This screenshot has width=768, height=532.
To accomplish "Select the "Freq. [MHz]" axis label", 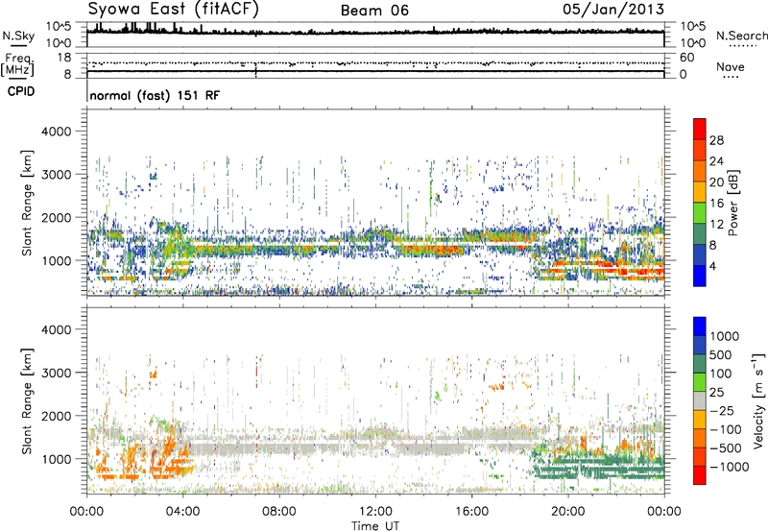I will [x=17, y=65].
